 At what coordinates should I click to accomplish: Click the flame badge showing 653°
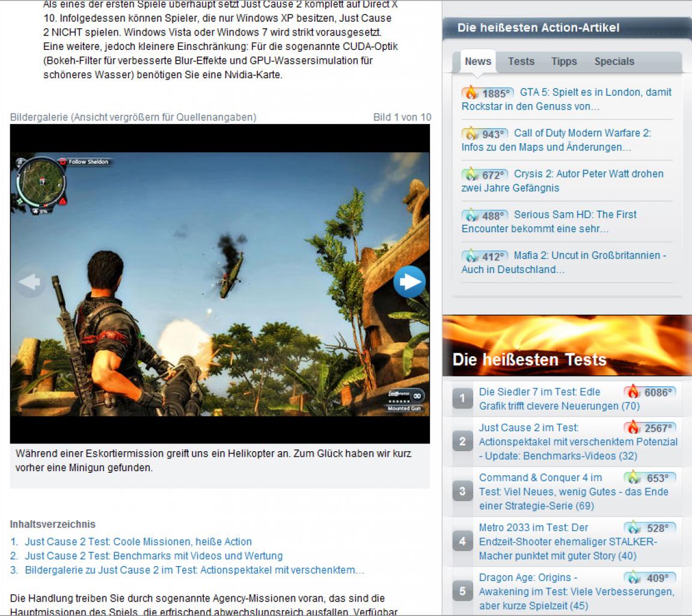[650, 478]
